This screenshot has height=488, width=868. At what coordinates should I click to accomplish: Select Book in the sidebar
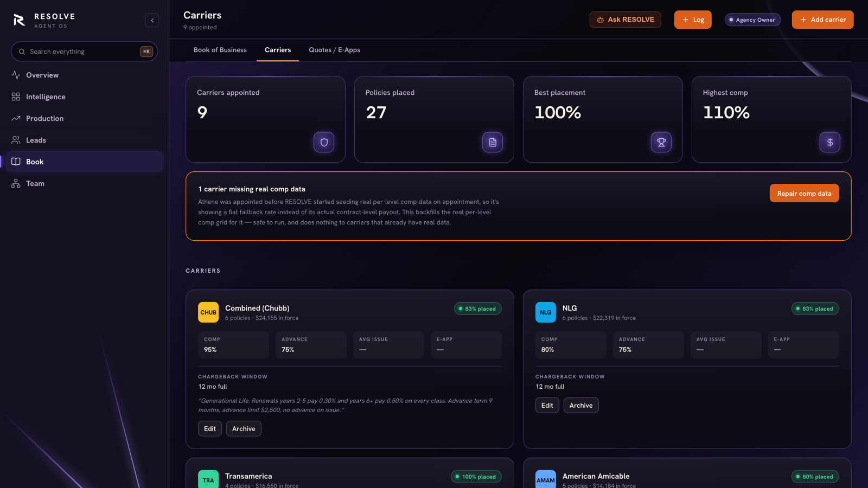(x=85, y=162)
